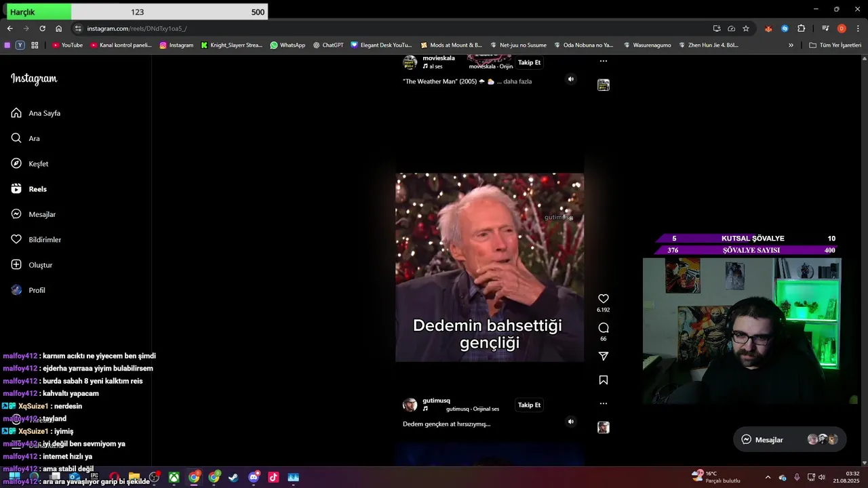This screenshot has width=868, height=488.
Task: Open Xbox app in taskbar
Action: [x=174, y=477]
